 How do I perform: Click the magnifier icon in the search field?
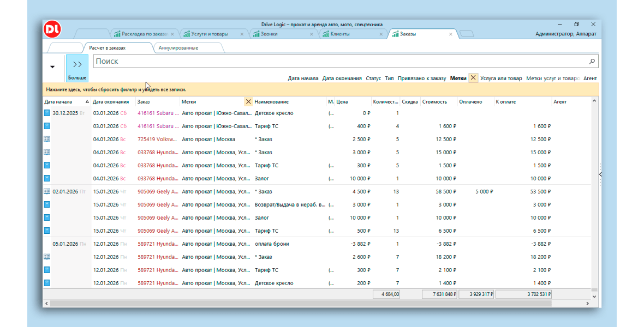(x=592, y=62)
